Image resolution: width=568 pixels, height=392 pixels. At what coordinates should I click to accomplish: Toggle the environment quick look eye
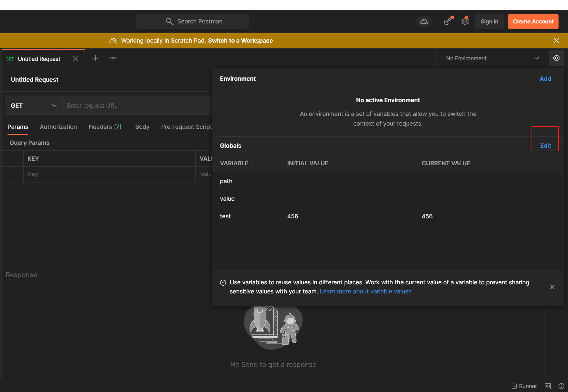557,58
